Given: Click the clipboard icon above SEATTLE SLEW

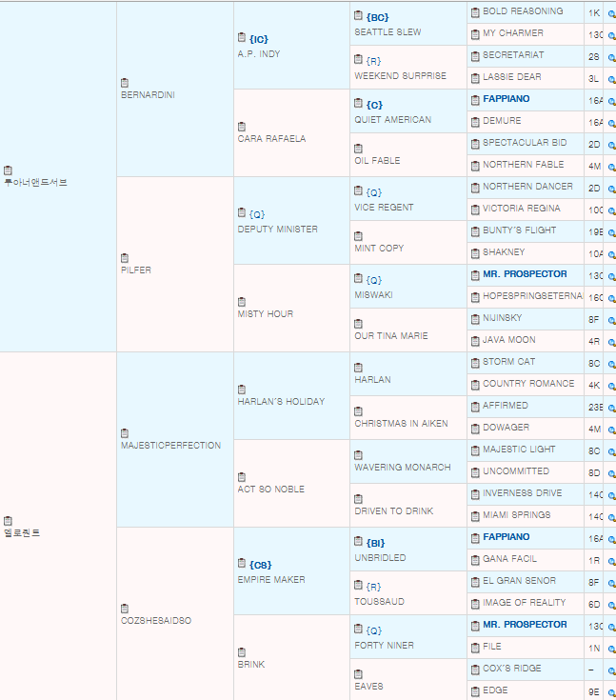Looking at the screenshot, I should point(358,15).
